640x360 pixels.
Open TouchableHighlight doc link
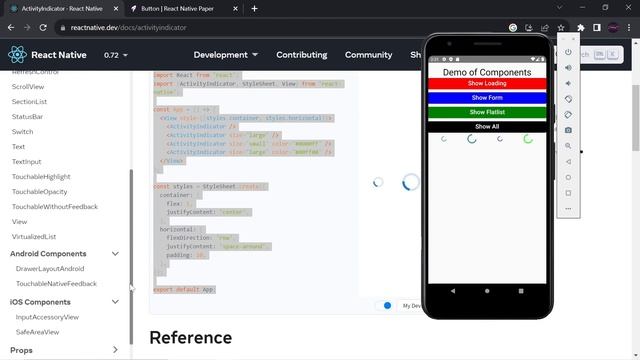tap(41, 176)
